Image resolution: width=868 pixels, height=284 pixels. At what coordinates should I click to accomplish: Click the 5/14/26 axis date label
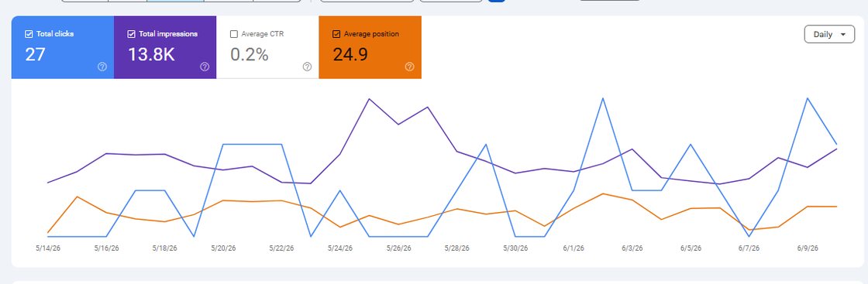pos(47,248)
